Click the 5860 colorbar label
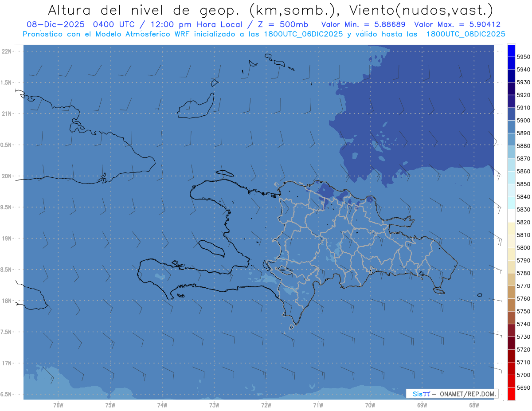Image resolution: width=532 pixels, height=411 pixels. coord(523,171)
